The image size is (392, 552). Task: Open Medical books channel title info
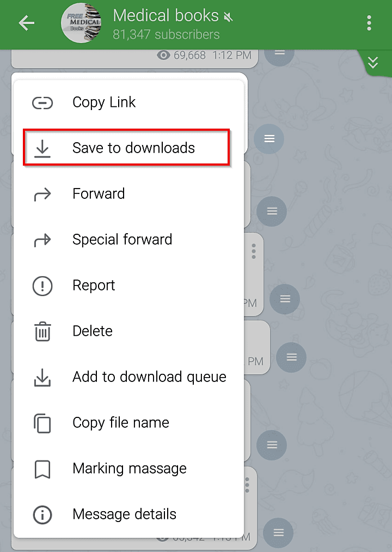click(166, 16)
